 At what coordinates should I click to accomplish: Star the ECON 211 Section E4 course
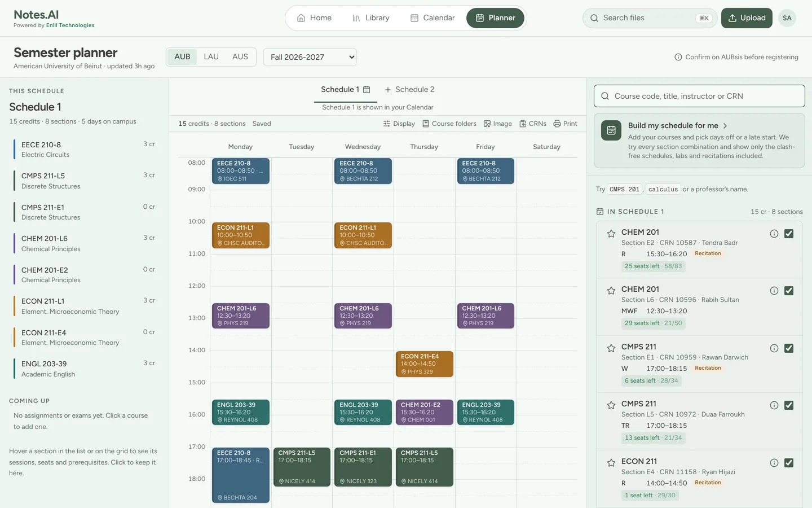point(611,463)
